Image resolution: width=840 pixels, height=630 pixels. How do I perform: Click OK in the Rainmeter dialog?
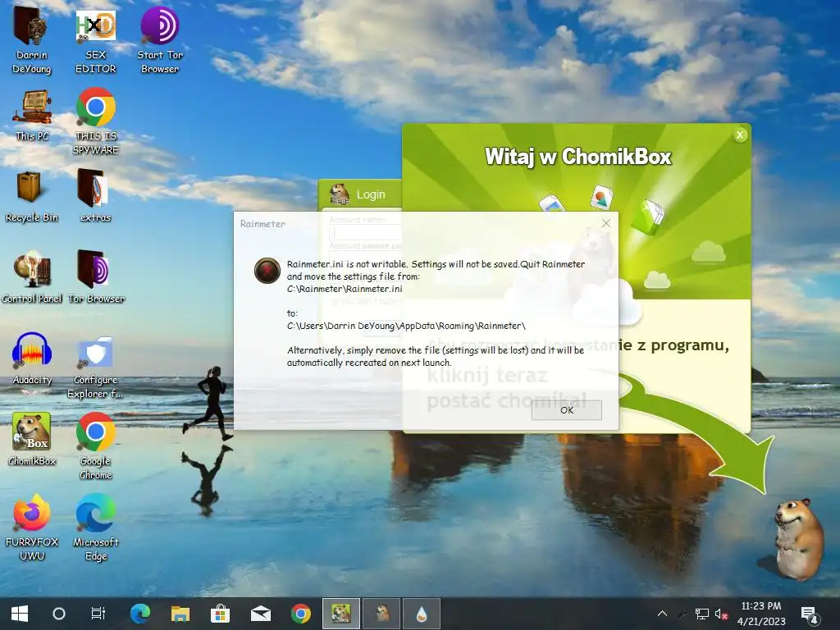566,410
